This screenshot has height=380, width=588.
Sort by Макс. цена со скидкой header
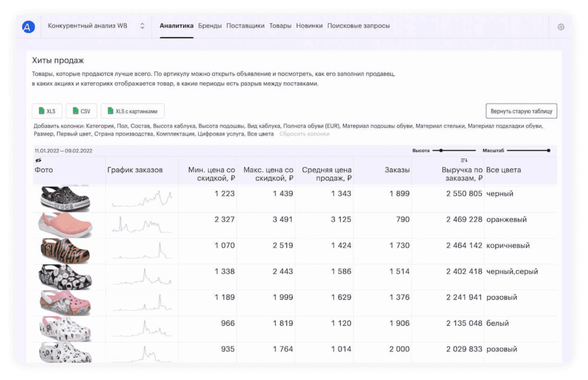[x=268, y=174]
